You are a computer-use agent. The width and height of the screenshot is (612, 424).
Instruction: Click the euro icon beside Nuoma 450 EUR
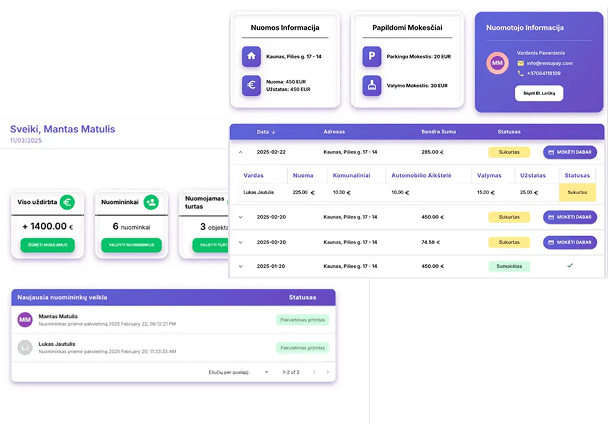coord(251,85)
